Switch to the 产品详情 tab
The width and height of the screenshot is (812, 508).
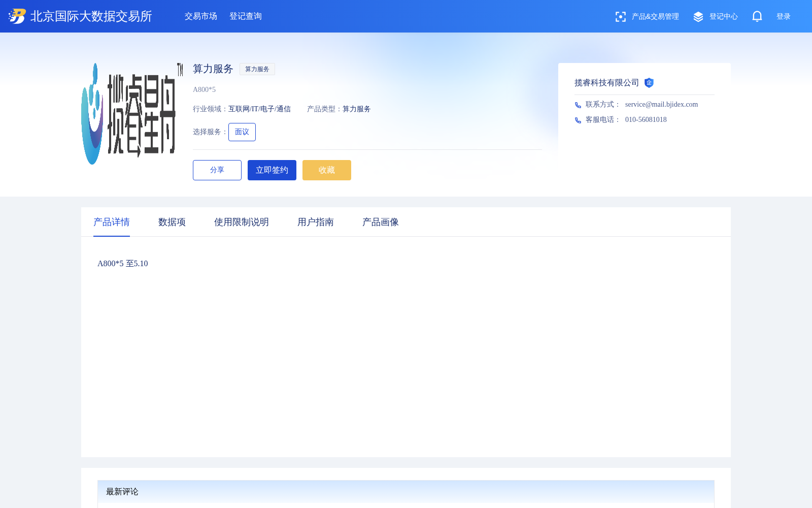[x=112, y=222]
